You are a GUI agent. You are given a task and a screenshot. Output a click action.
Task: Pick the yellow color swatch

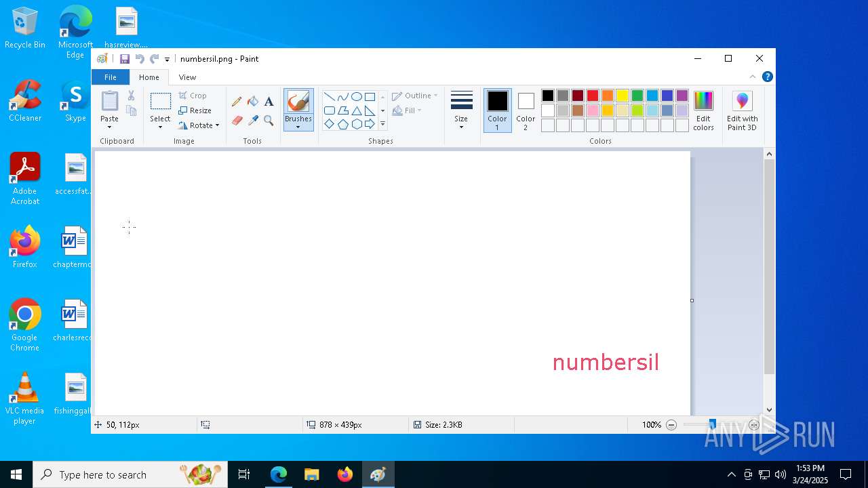point(623,96)
